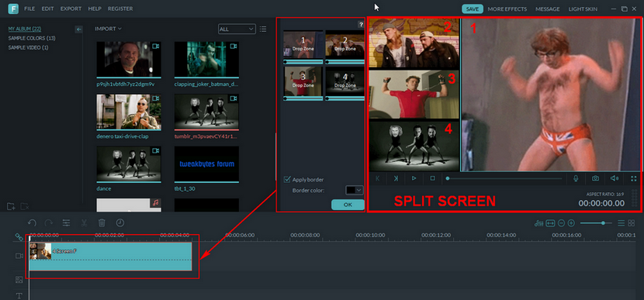Select the dance clip thumbnail
The height and width of the screenshot is (300, 644).
pyautogui.click(x=129, y=164)
